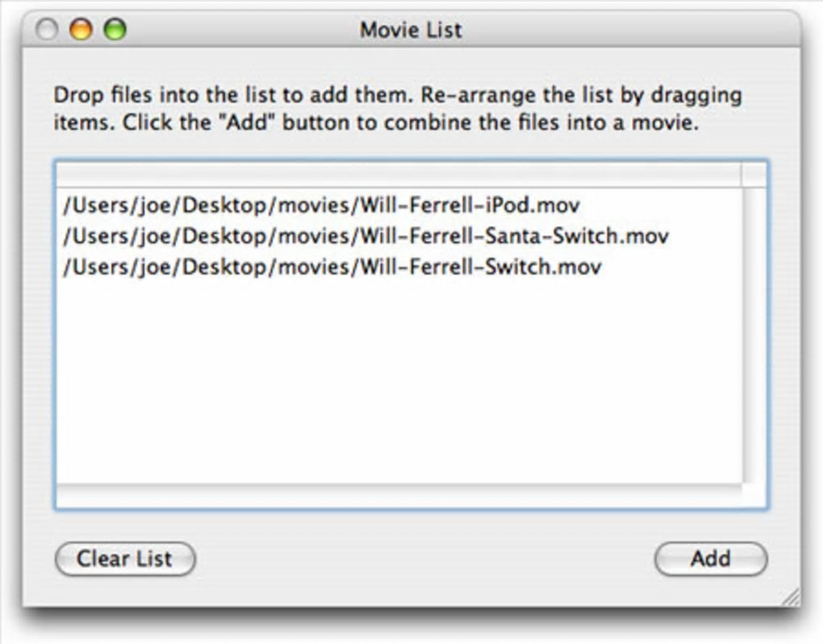
Task: Zoom window with the green button
Action: tap(115, 31)
